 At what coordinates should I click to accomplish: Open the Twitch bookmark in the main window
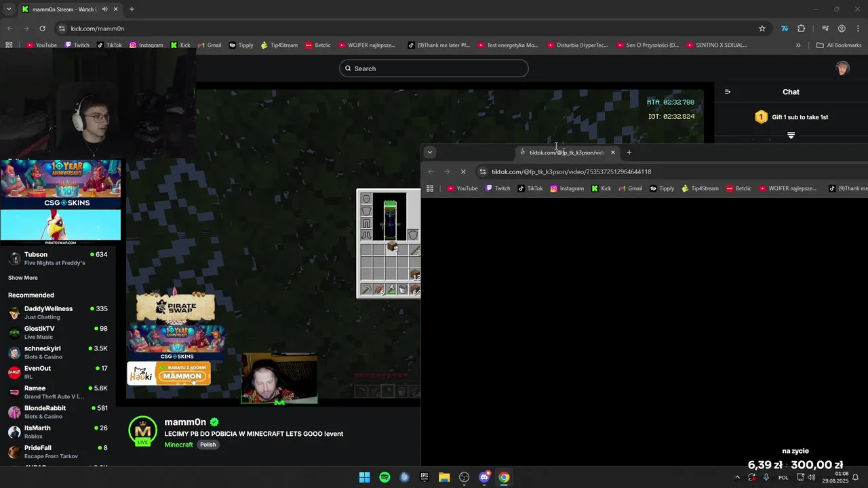(77, 45)
